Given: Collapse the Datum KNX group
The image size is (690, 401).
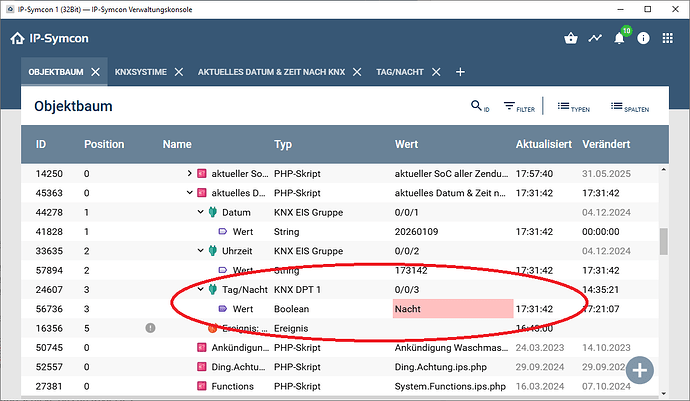Looking at the screenshot, I should pos(200,212).
